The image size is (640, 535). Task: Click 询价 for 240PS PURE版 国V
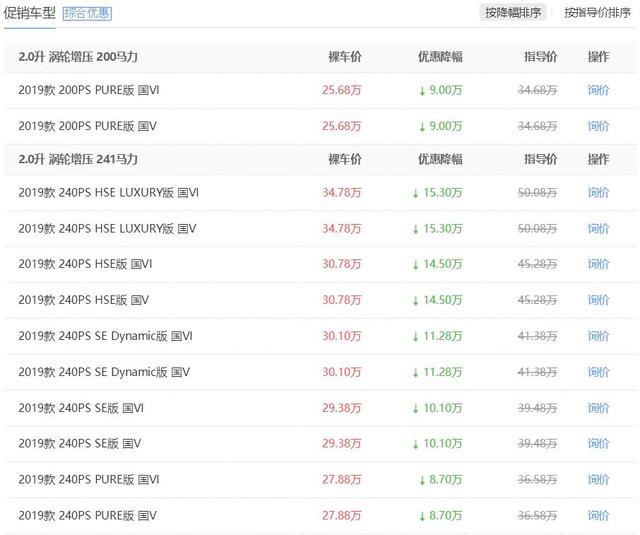tap(598, 515)
